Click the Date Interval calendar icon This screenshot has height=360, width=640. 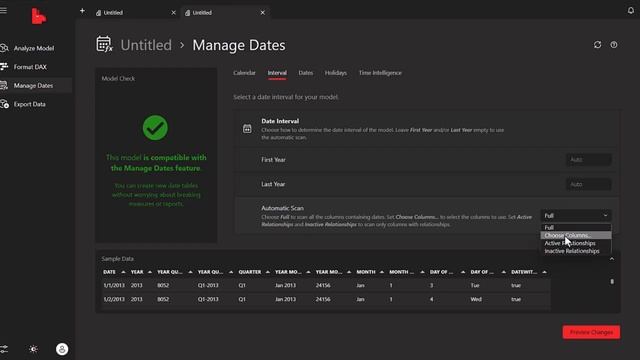(247, 129)
